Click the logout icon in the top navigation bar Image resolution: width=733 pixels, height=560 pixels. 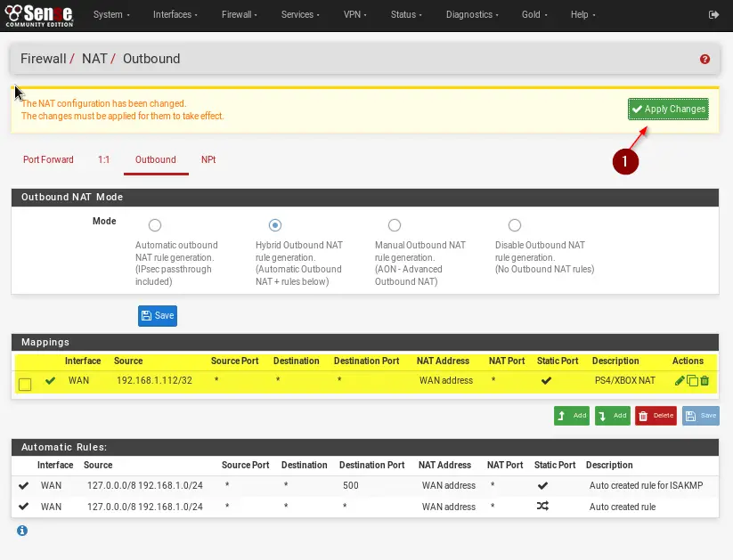(x=713, y=15)
